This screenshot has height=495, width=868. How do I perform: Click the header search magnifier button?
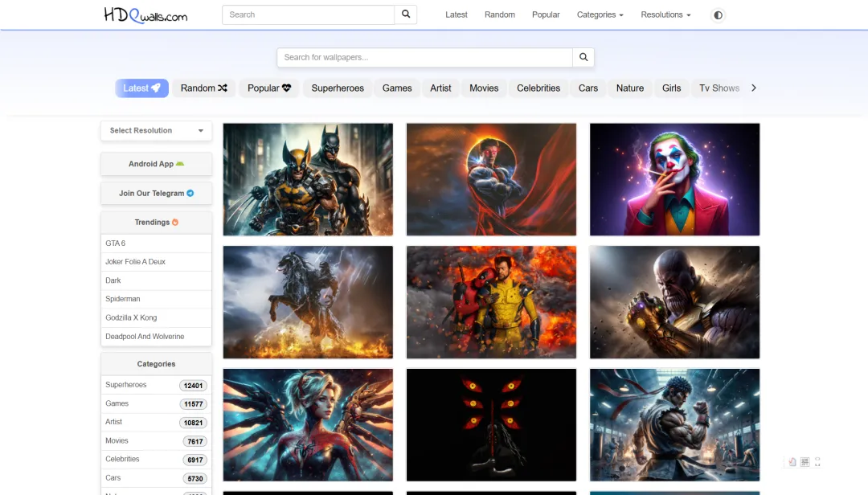406,14
